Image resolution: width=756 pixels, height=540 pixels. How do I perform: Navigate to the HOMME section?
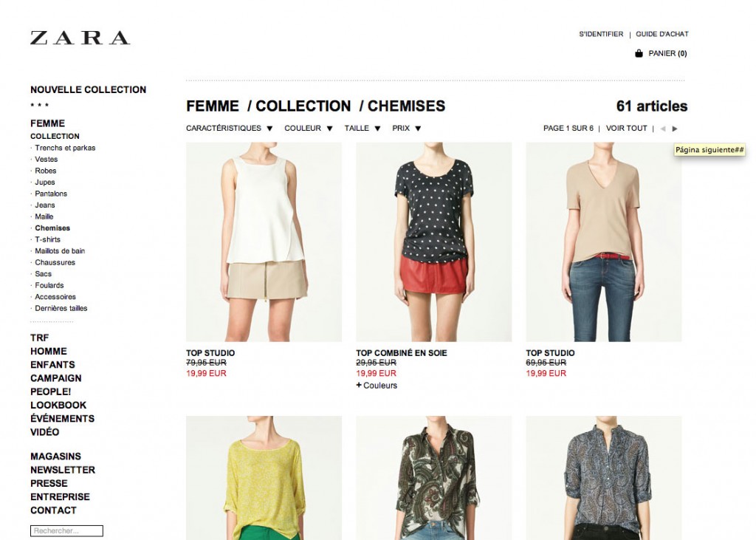point(49,352)
